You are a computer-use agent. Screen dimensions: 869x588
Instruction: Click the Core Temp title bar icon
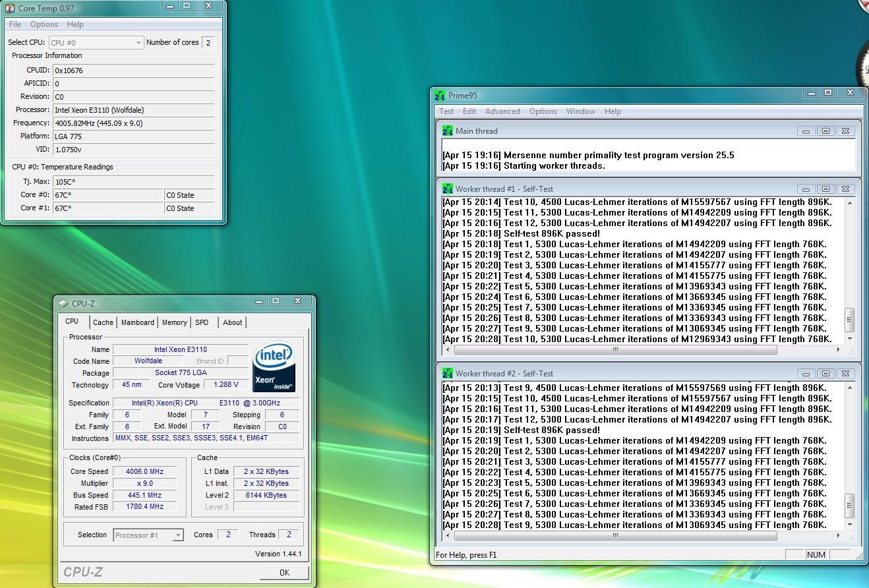click(9, 9)
